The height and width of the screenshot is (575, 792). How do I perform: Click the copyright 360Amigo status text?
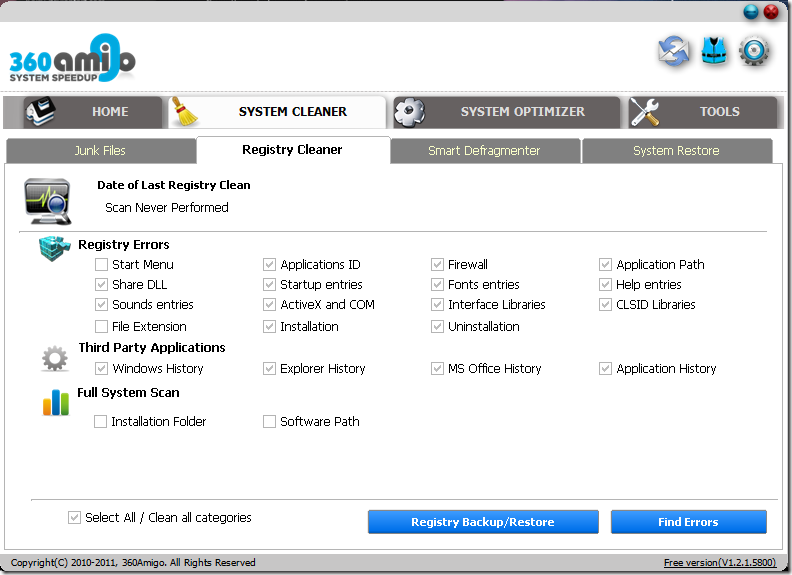(x=133, y=562)
